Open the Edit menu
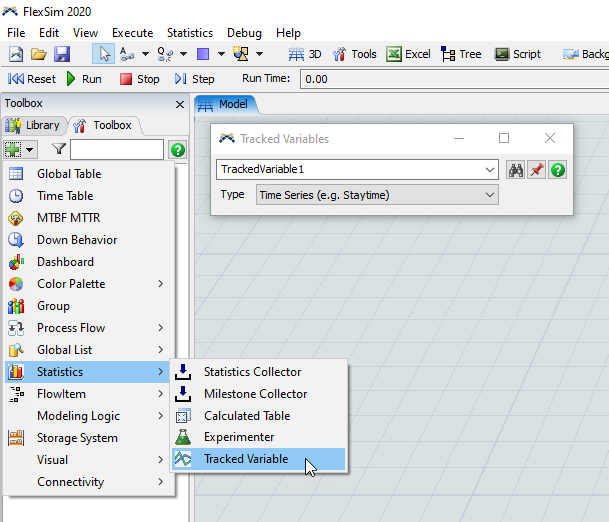 (49, 33)
